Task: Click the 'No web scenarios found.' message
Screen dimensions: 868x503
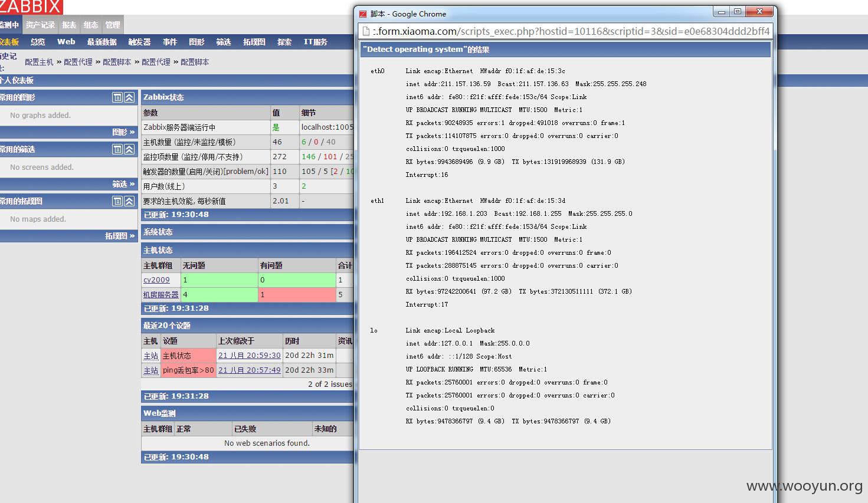Action: point(267,443)
